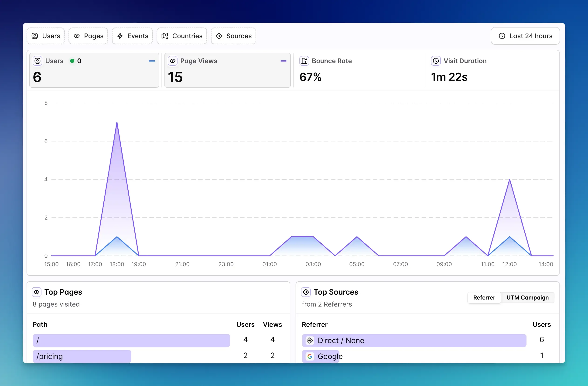The image size is (588, 386).
Task: Click the eye icon on Pages tab
Action: click(x=77, y=36)
